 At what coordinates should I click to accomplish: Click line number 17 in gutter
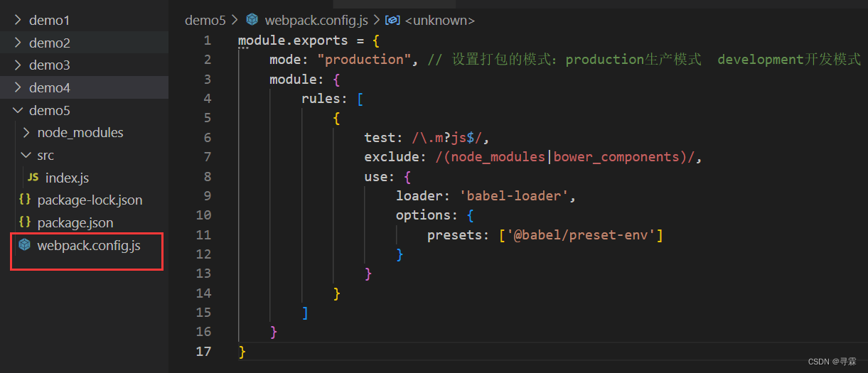click(x=204, y=351)
